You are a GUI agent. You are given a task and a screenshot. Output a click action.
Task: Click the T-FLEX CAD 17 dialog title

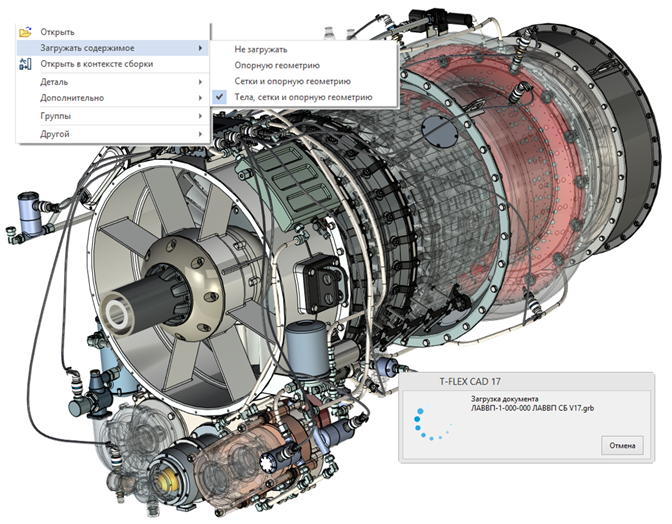coord(470,381)
